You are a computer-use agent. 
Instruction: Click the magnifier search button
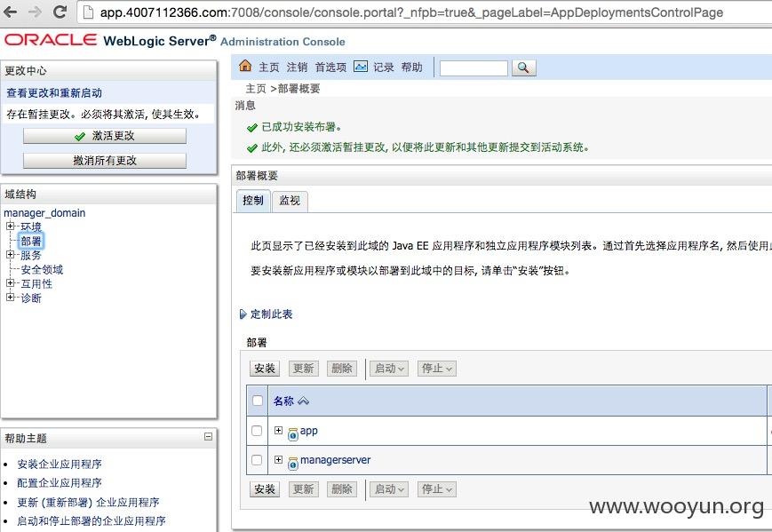pyautogui.click(x=523, y=67)
